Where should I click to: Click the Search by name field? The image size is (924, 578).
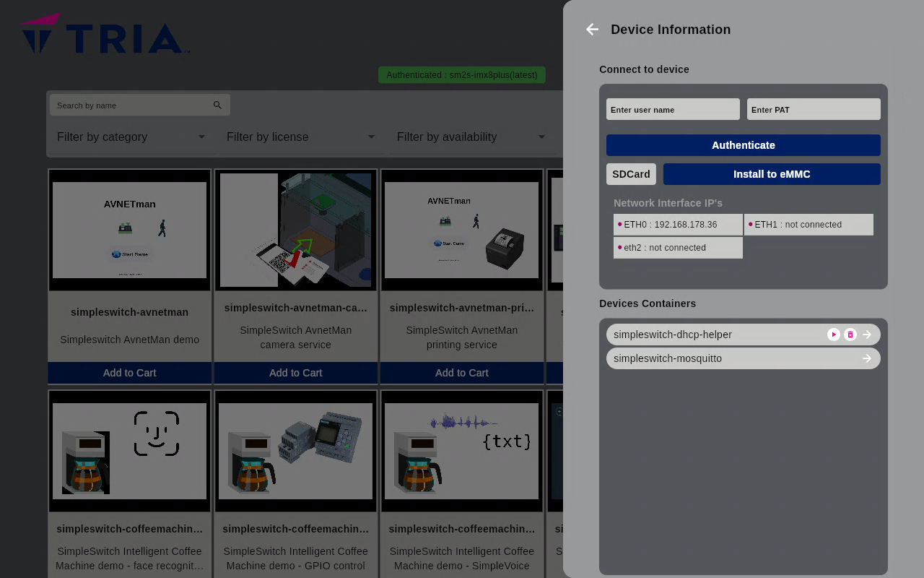pyautogui.click(x=130, y=105)
